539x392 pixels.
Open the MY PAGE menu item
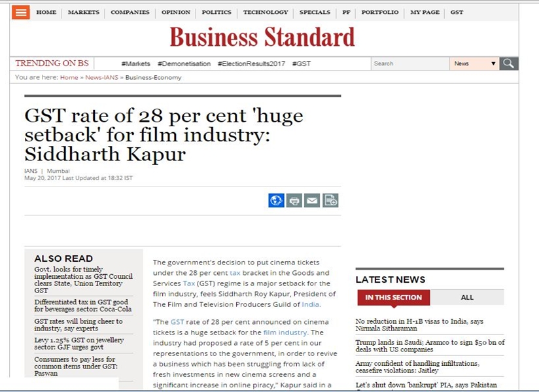(425, 12)
